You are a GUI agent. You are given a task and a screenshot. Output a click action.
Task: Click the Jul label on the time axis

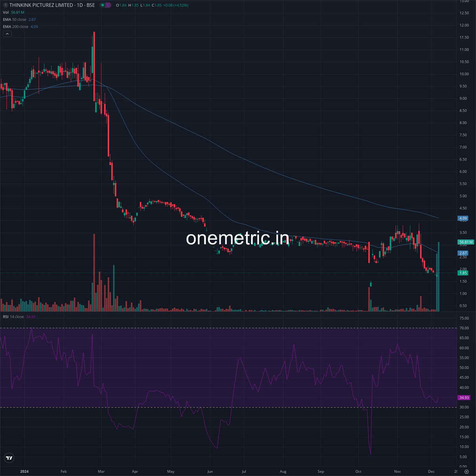pos(244,472)
